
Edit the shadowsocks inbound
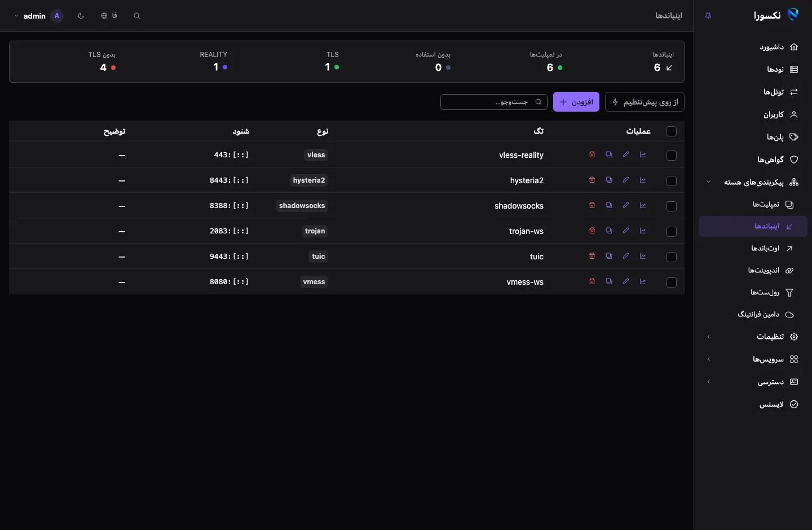pyautogui.click(x=626, y=205)
